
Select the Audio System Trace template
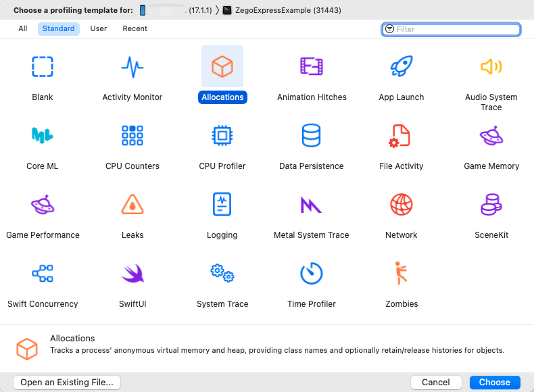pyautogui.click(x=491, y=67)
